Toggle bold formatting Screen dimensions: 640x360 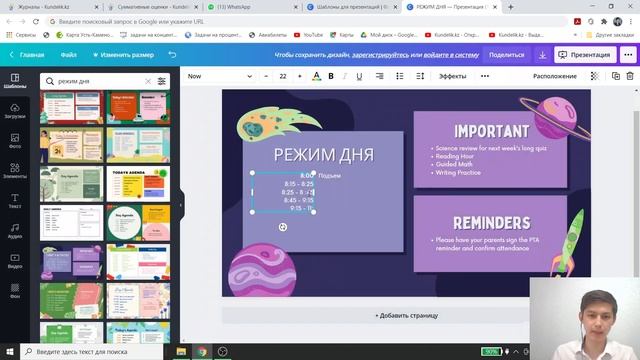(331, 76)
